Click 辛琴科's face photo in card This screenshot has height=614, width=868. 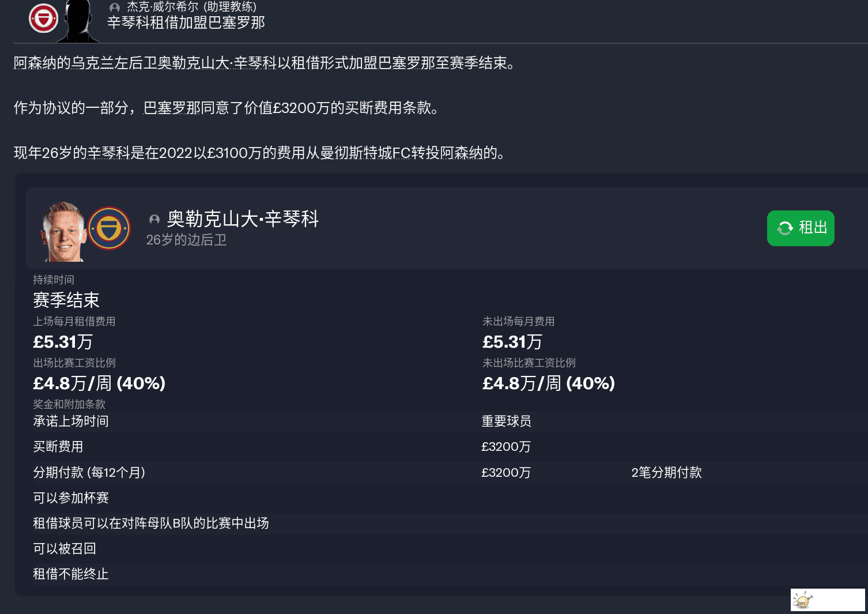63,232
